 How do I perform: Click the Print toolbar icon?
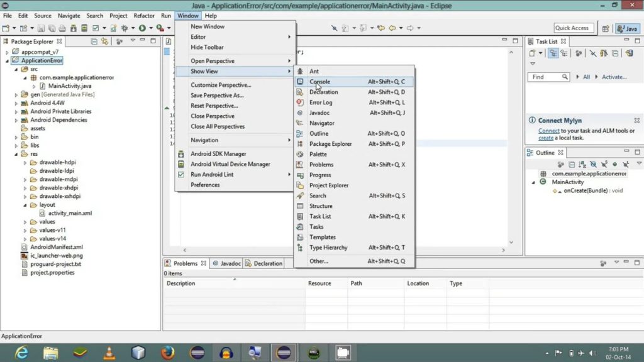pos(62,28)
